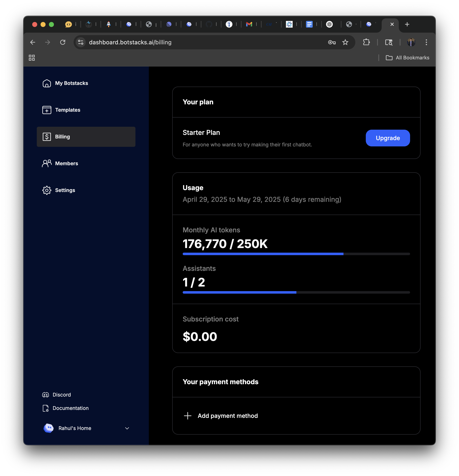Open the Members section
The height and width of the screenshot is (476, 459).
click(x=66, y=163)
